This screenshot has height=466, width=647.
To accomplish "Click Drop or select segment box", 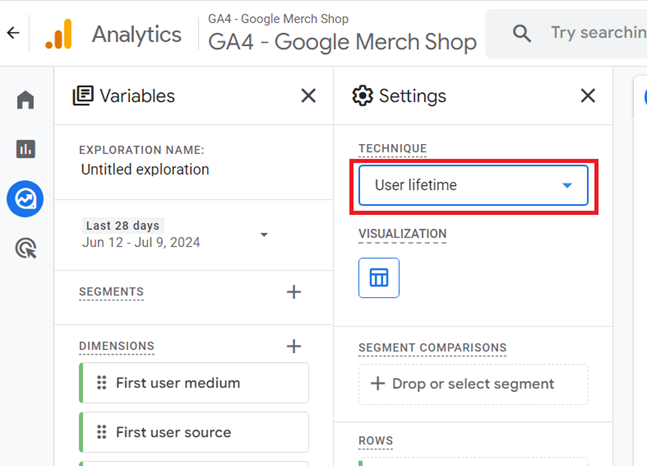I will pos(473,384).
